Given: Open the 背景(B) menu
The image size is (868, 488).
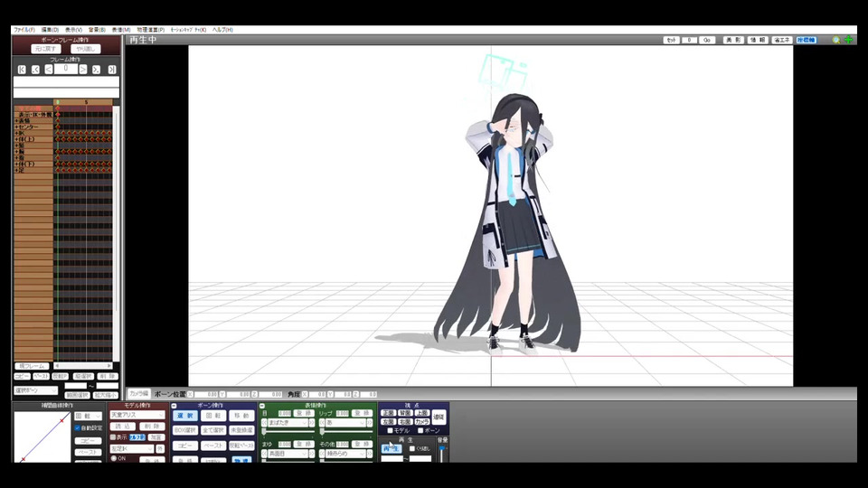Looking at the screenshot, I should pos(97,30).
